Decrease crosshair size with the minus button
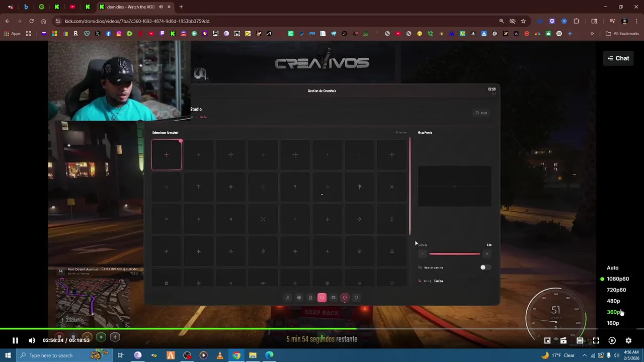The width and height of the screenshot is (644, 362). (x=422, y=254)
